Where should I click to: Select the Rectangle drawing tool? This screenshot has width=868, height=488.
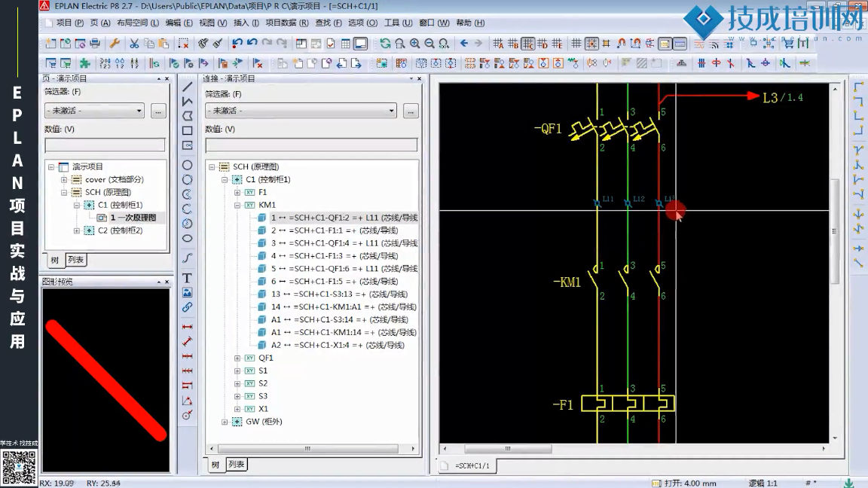pyautogui.click(x=188, y=130)
